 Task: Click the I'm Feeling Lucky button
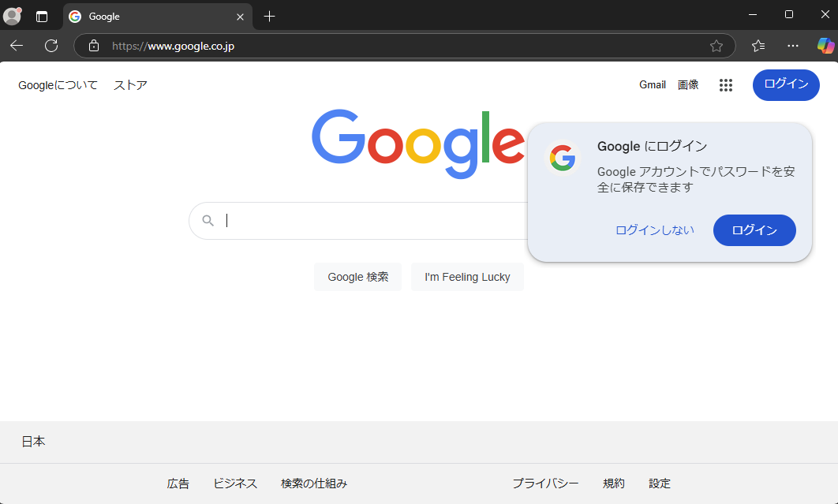pyautogui.click(x=467, y=277)
